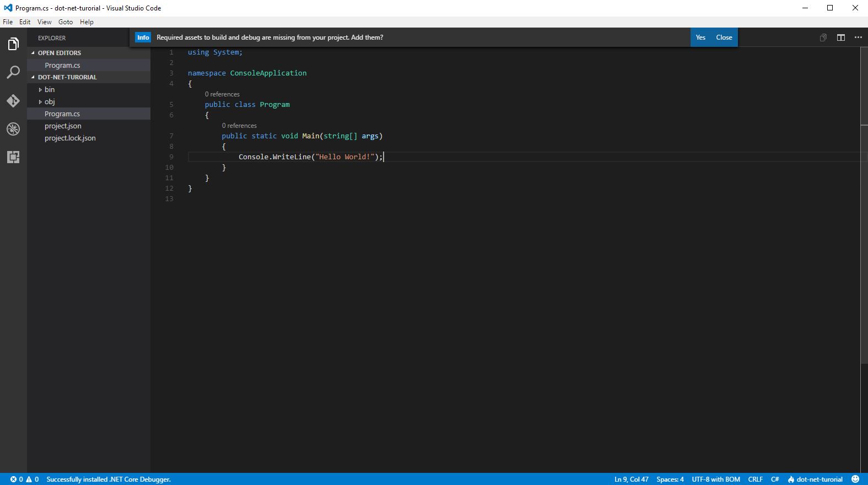Image resolution: width=868 pixels, height=485 pixels.
Task: Change language mode C#
Action: point(775,479)
